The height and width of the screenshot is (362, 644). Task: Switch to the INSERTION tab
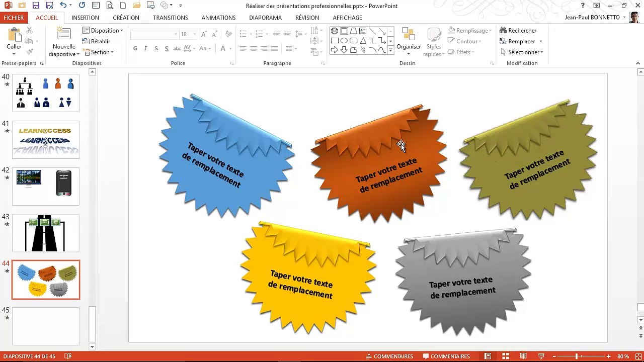coord(85,18)
